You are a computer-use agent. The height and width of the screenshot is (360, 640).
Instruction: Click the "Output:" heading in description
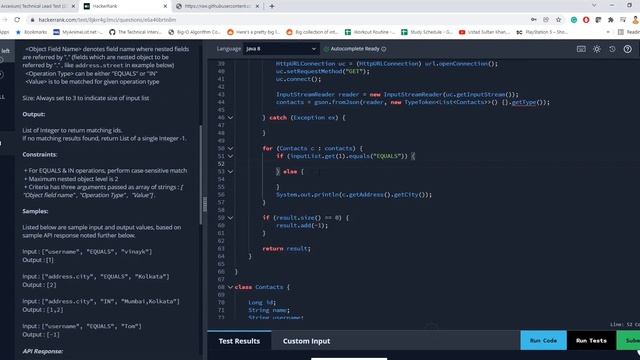point(34,114)
